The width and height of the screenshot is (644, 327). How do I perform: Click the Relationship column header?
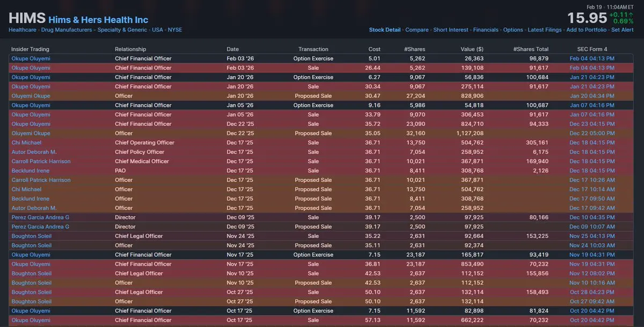pyautogui.click(x=130, y=49)
